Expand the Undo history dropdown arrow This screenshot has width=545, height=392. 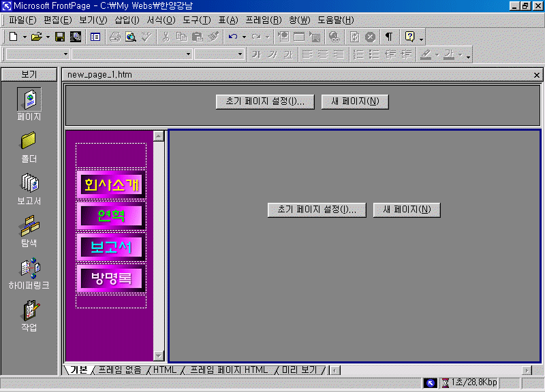(244, 37)
